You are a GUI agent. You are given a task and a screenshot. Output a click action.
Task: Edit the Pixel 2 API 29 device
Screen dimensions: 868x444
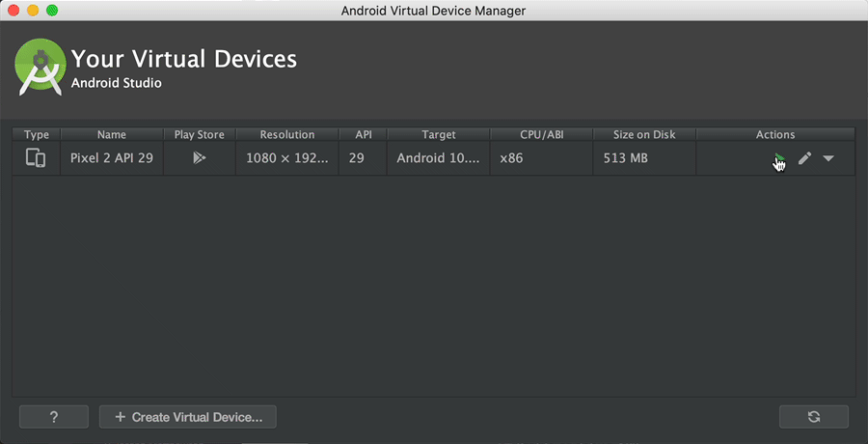pyautogui.click(x=804, y=158)
